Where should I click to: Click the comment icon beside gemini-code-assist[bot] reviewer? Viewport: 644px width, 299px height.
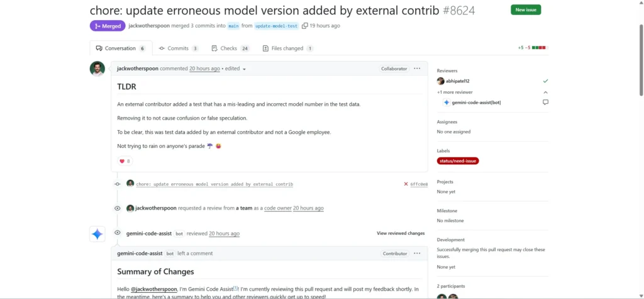[545, 102]
